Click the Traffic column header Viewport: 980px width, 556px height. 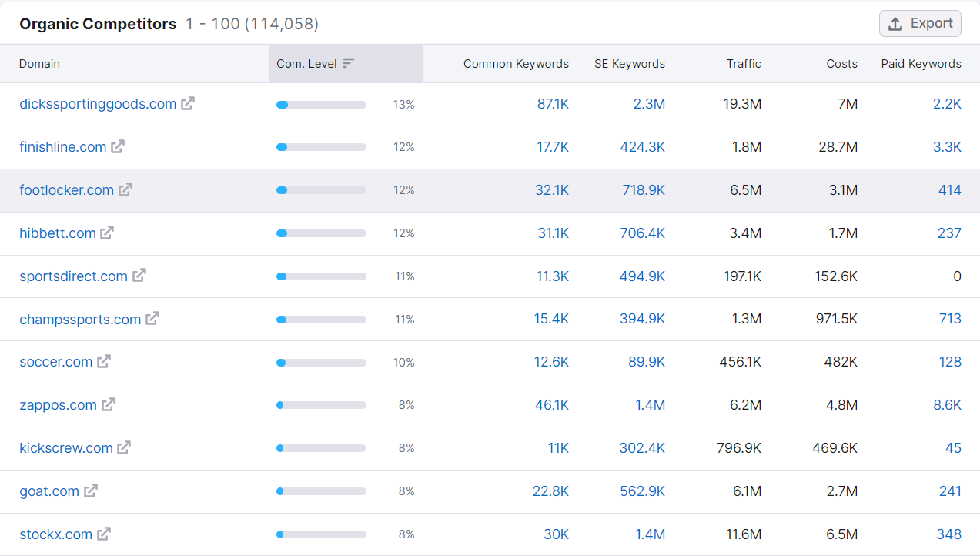(744, 64)
